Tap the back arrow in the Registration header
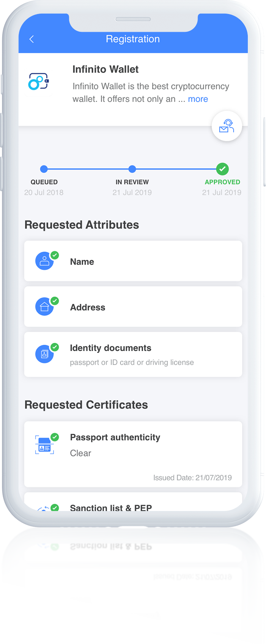Viewport: 266px width, 644px height. (31, 39)
